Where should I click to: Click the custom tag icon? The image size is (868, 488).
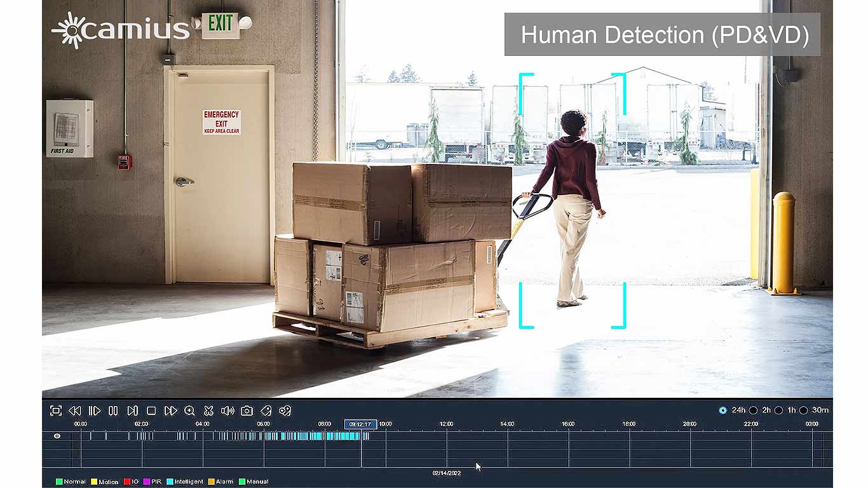[285, 411]
